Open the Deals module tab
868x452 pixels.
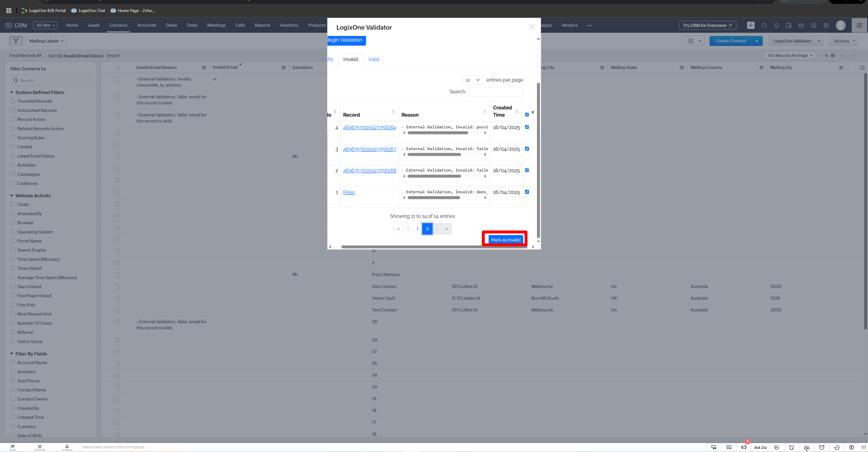(x=171, y=25)
